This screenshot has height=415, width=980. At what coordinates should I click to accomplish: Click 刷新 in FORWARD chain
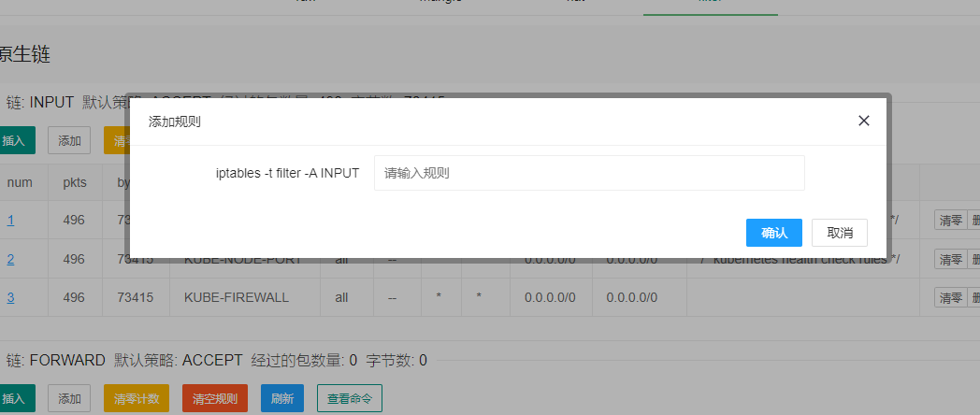tap(281, 398)
